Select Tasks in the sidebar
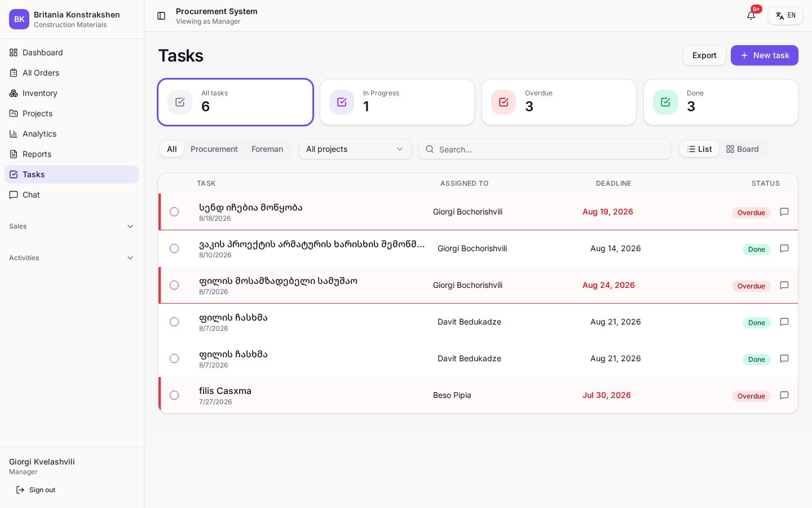The height and width of the screenshot is (508, 812). [x=72, y=174]
